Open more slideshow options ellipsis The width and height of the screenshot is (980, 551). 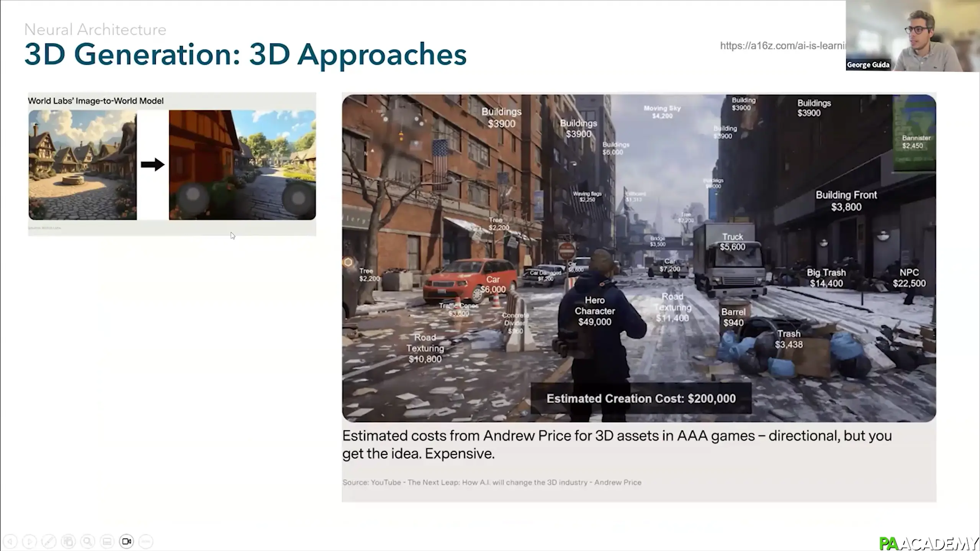146,541
